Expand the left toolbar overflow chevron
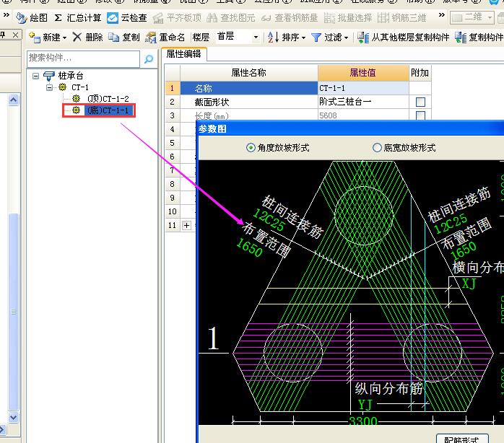504x443 pixels. point(6,14)
